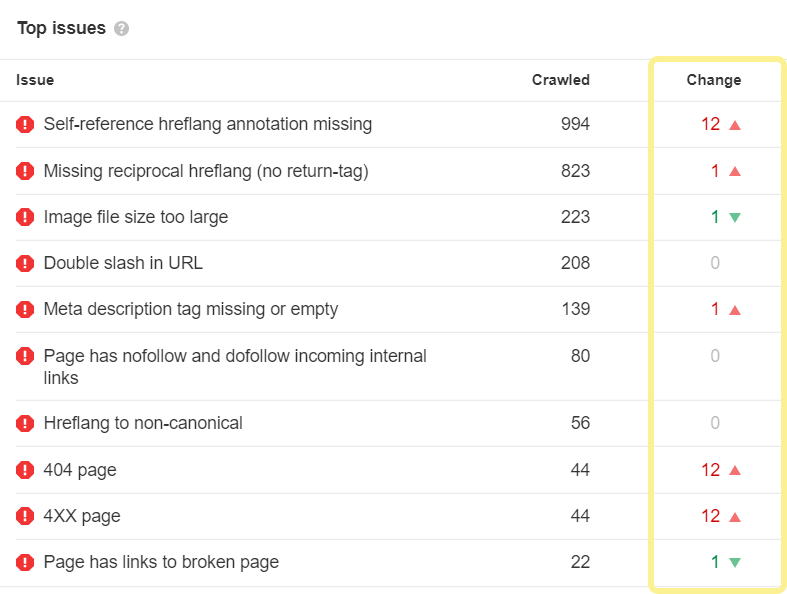Click crawled count 208 for Double slash
The width and height of the screenshot is (787, 594).
pos(575,263)
